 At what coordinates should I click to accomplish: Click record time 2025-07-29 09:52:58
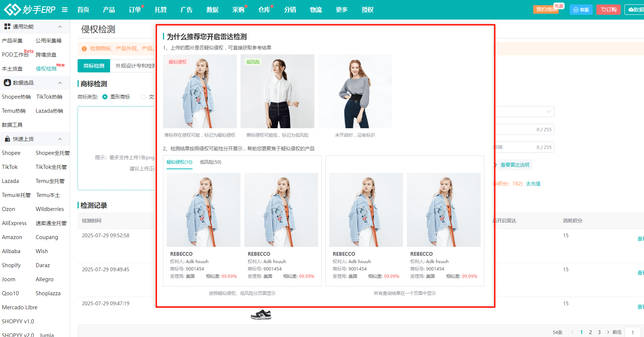click(x=106, y=235)
